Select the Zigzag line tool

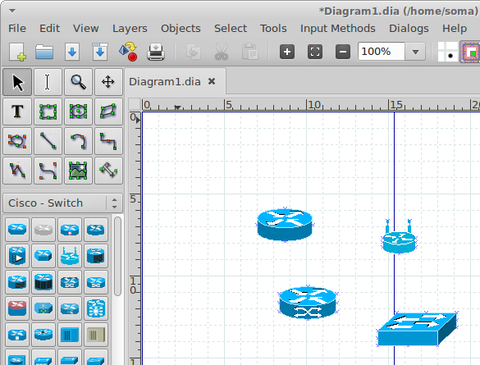(108, 141)
